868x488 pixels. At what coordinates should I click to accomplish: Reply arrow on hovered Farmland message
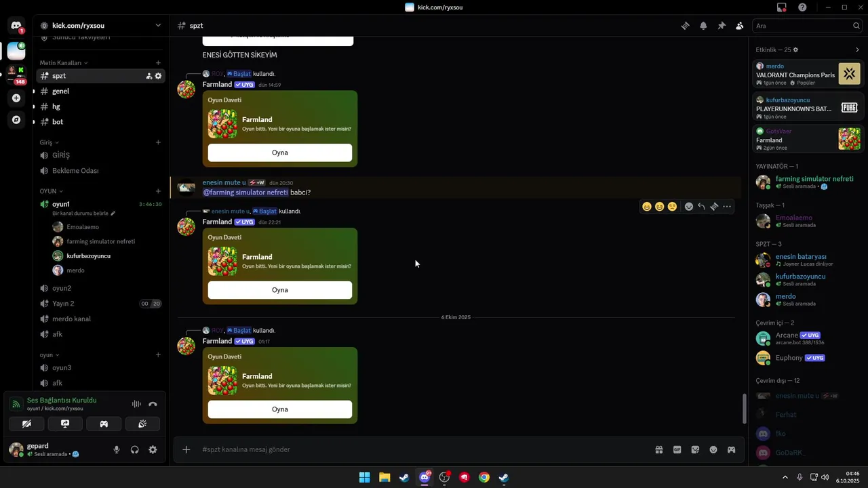pyautogui.click(x=701, y=207)
